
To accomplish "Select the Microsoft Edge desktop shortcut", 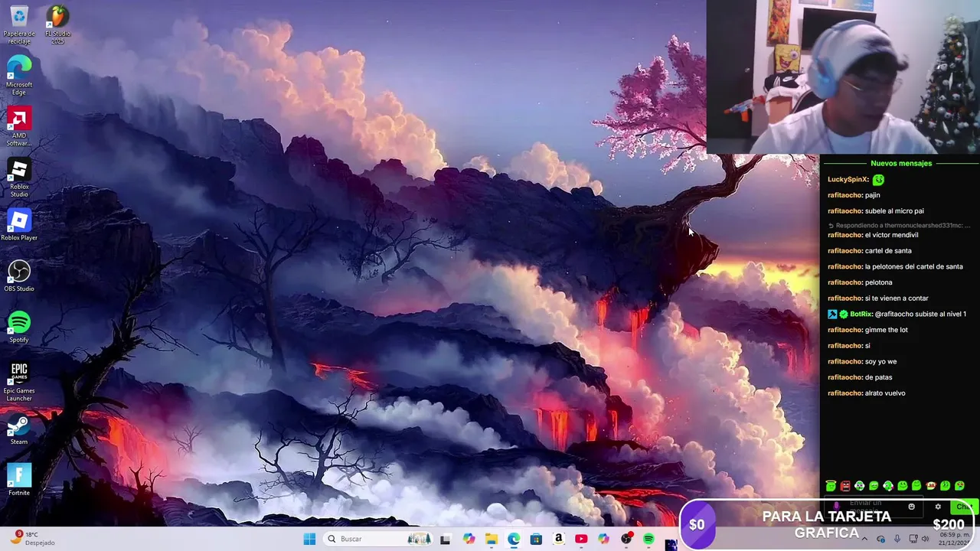I will tap(19, 76).
